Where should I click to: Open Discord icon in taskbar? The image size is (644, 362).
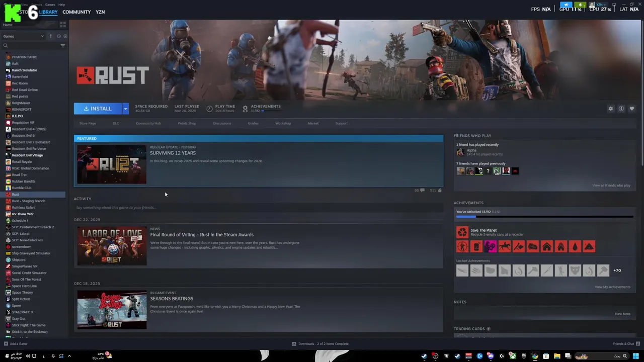coord(491,356)
